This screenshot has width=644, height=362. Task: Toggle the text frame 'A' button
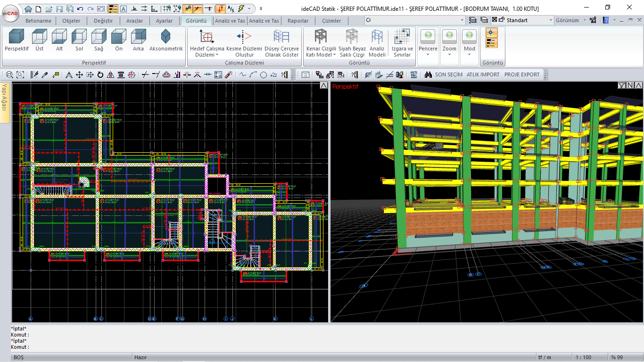[124, 8]
